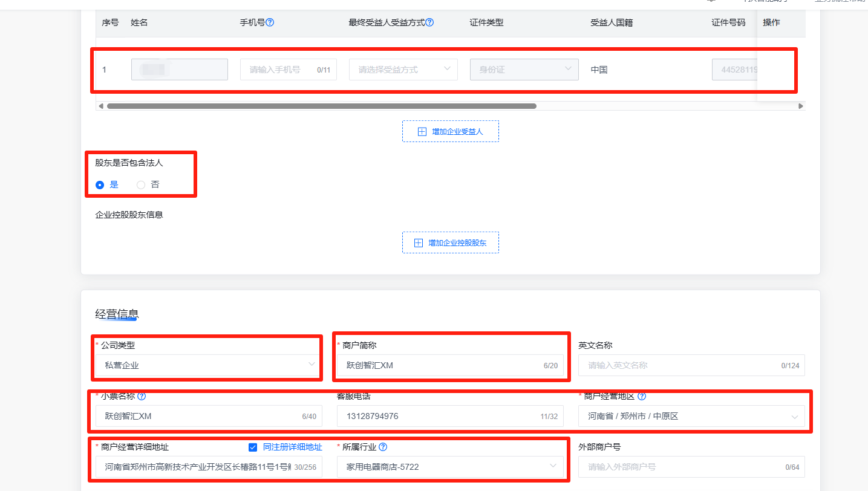This screenshot has width=868, height=491.
Task: Click the help icon next to 所属行业
Action: coord(383,447)
